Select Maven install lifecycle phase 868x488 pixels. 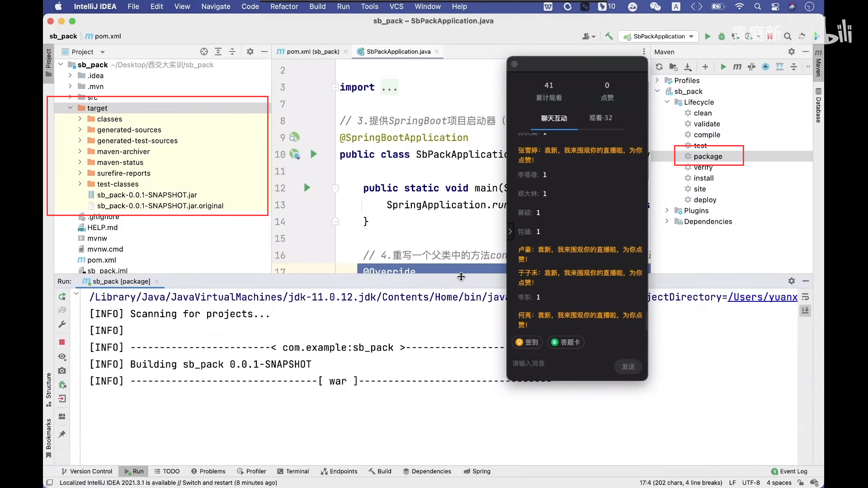click(703, 178)
